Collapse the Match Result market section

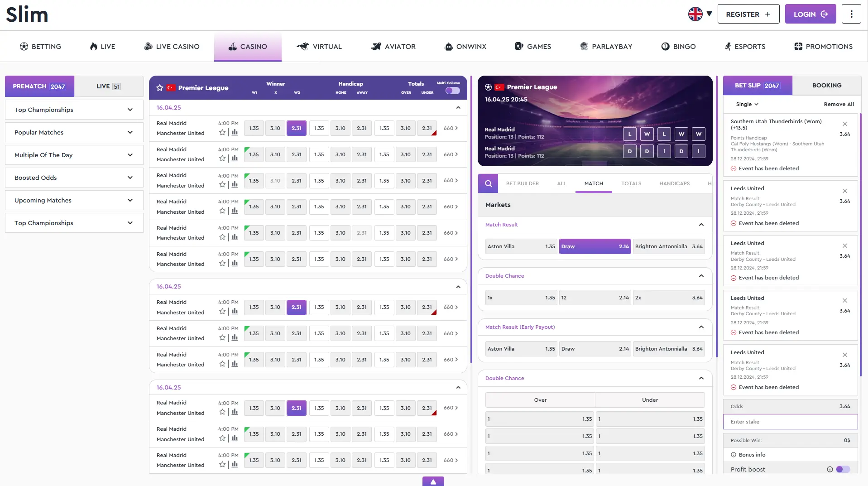701,225
